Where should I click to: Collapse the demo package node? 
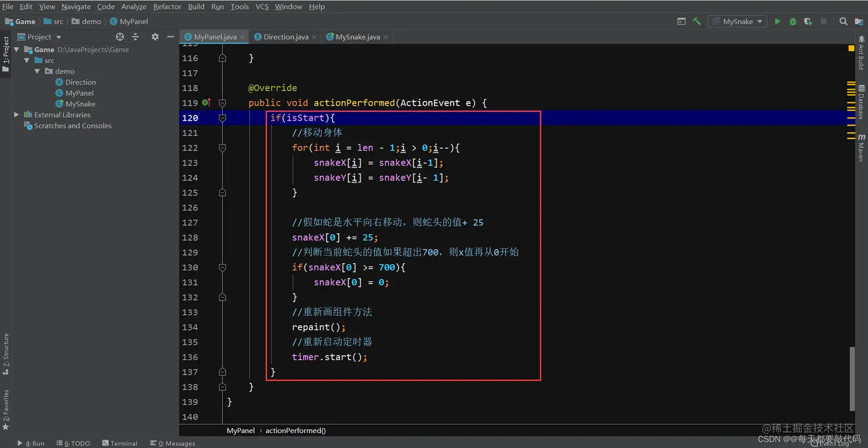[37, 71]
